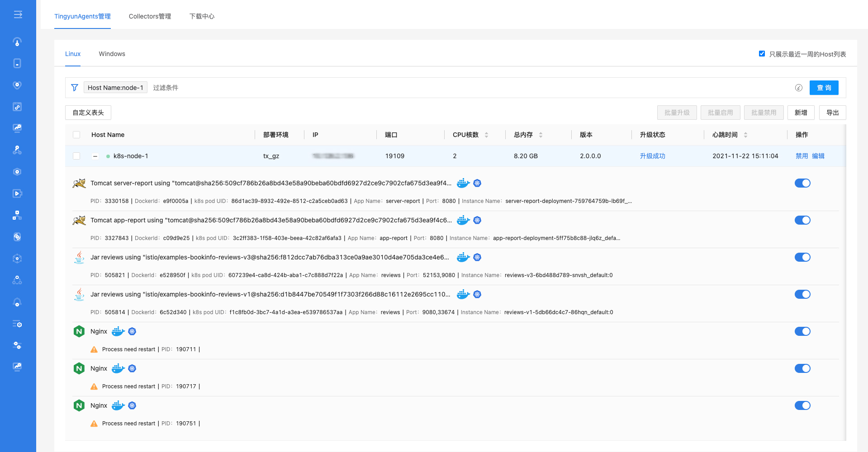Open the toggles configuration sidebar icon
Image resolution: width=868 pixels, height=452 pixels.
[17, 345]
